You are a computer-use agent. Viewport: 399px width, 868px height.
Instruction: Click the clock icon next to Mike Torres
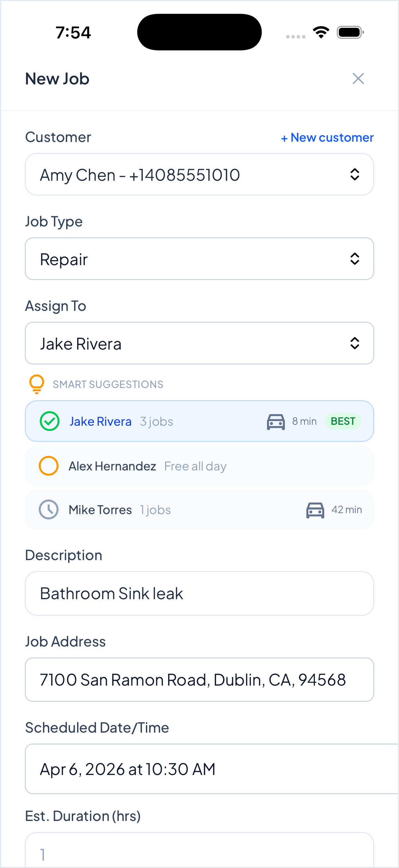pyautogui.click(x=49, y=509)
